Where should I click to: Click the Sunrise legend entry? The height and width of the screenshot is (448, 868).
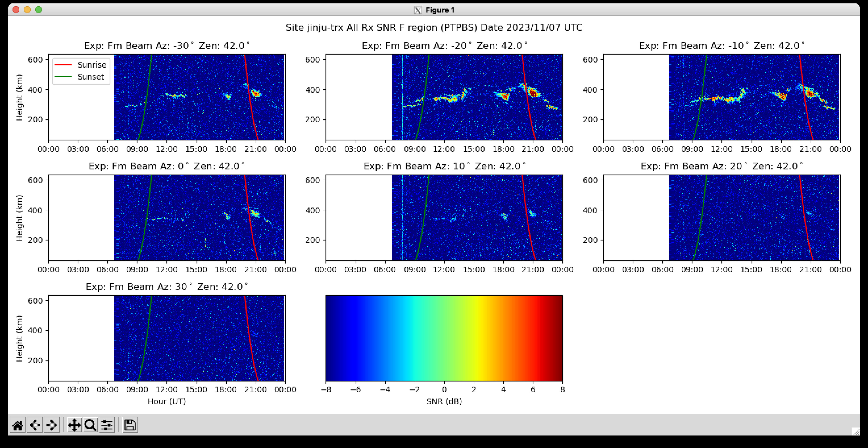tap(81, 65)
